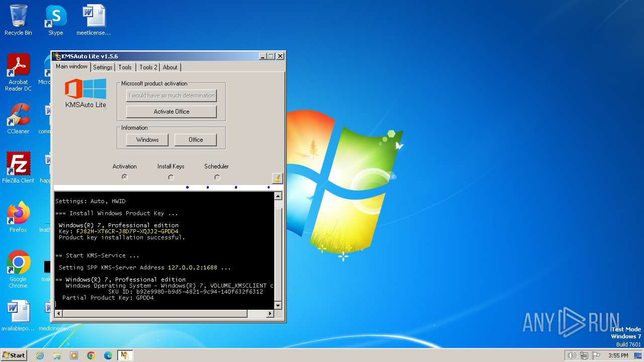The width and height of the screenshot is (644, 362).
Task: Select the Install Keys radio button
Action: pyautogui.click(x=171, y=177)
